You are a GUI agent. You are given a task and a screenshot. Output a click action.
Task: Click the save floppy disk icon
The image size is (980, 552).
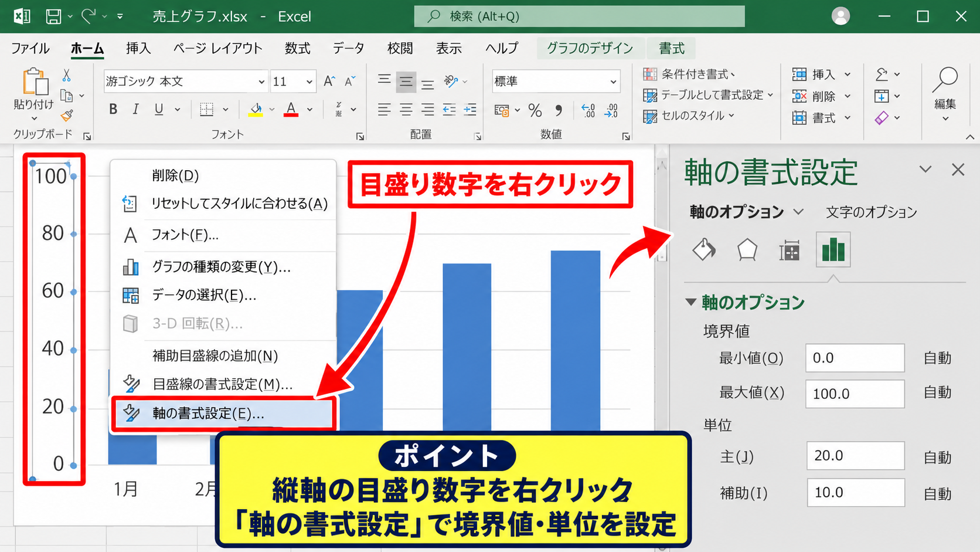coord(53,16)
